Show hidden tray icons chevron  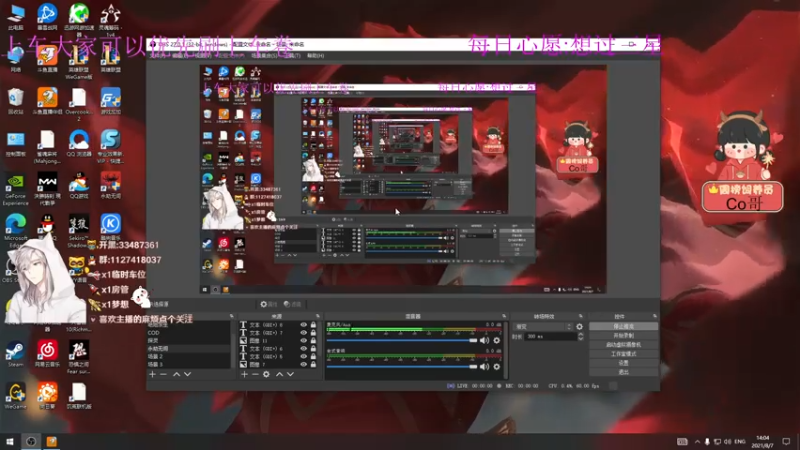tap(697, 441)
